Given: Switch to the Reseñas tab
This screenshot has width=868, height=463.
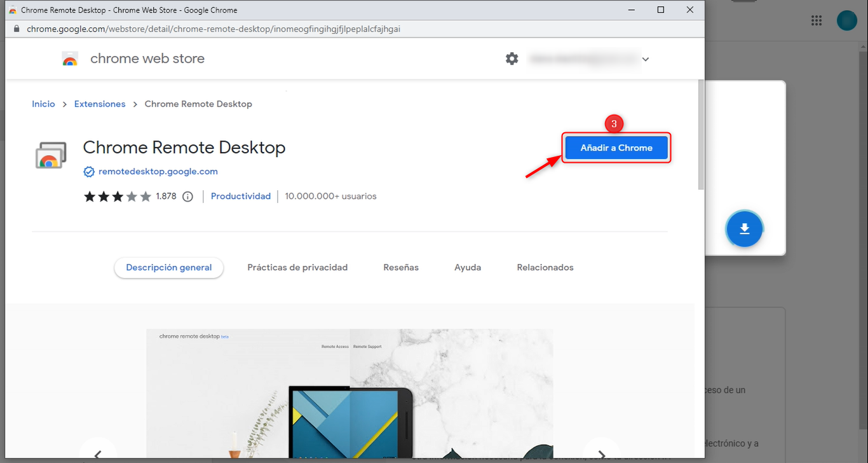Looking at the screenshot, I should [x=401, y=268].
